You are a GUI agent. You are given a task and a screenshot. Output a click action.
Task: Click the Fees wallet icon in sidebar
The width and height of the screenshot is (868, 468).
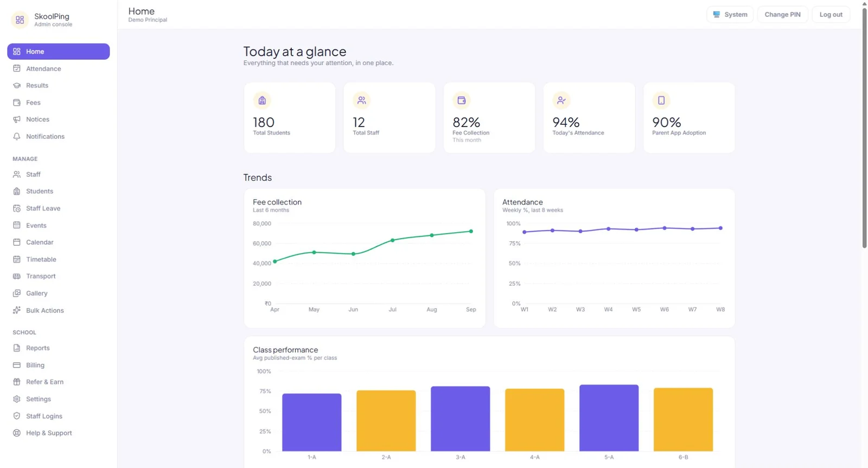click(17, 102)
